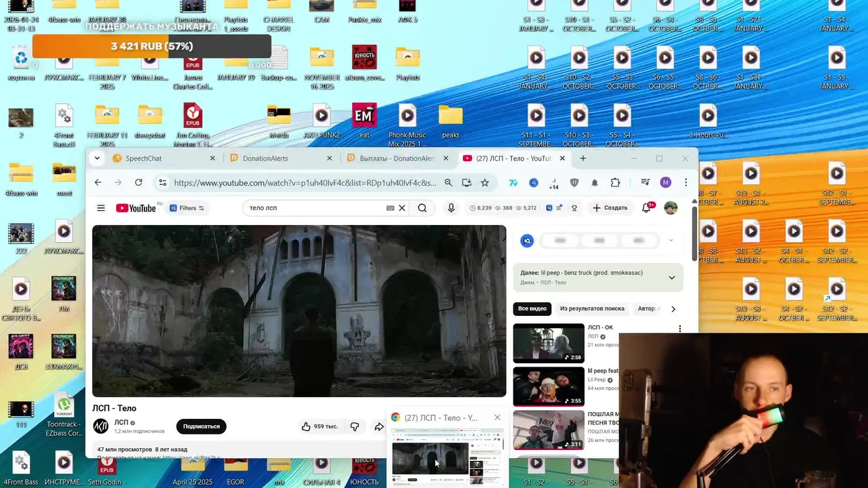
Task: Select the Все видео chip
Action: point(532,308)
